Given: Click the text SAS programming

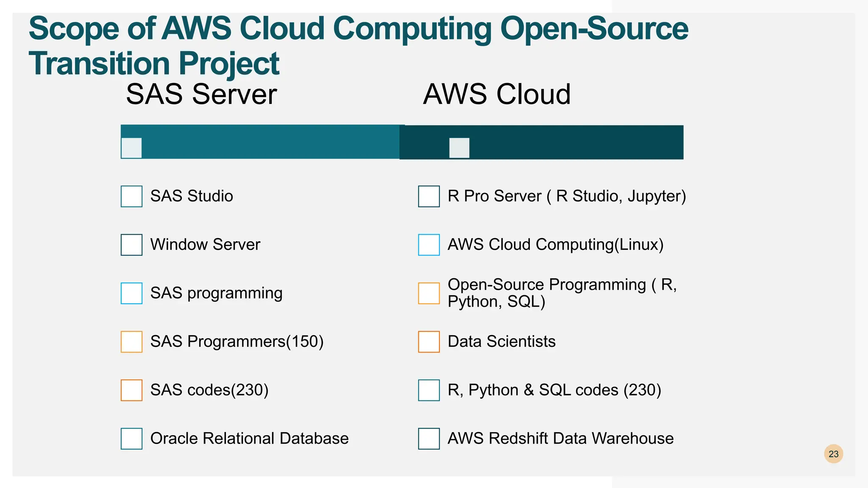Looking at the screenshot, I should pos(216,294).
